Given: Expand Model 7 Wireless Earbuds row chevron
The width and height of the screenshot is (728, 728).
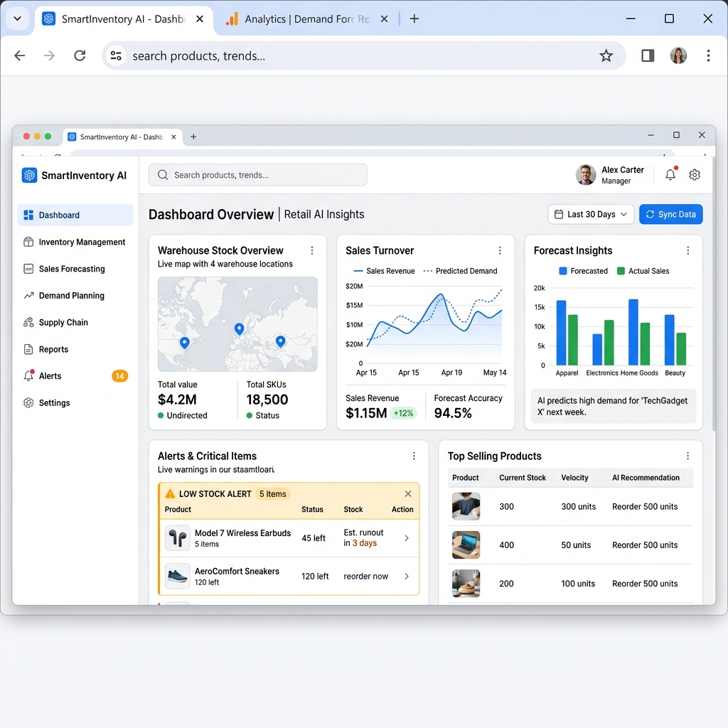Looking at the screenshot, I should tap(407, 538).
